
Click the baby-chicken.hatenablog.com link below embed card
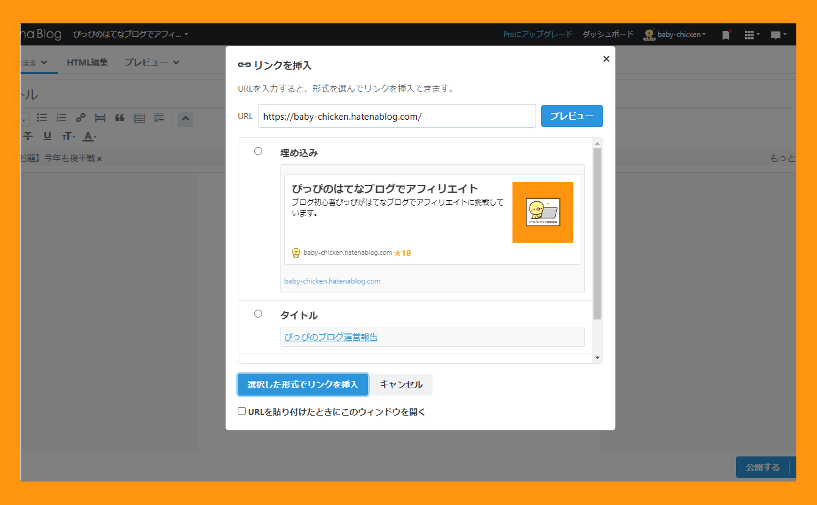(332, 281)
